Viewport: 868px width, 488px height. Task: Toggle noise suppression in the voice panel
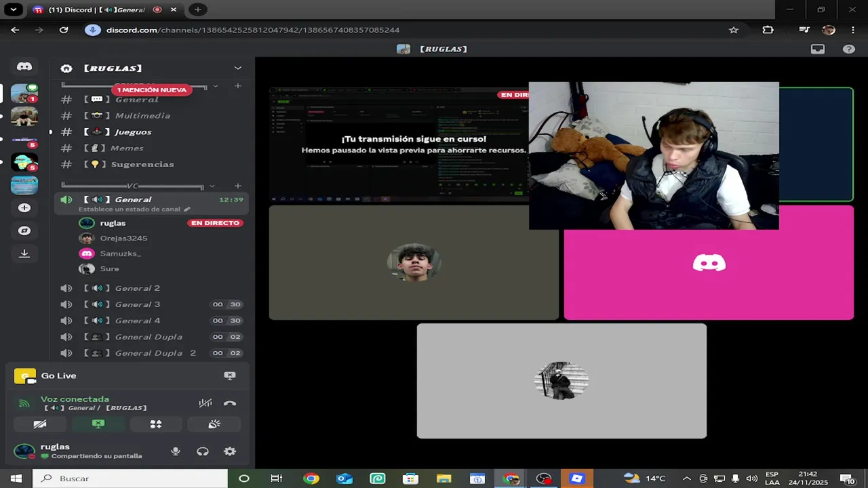[x=205, y=403]
